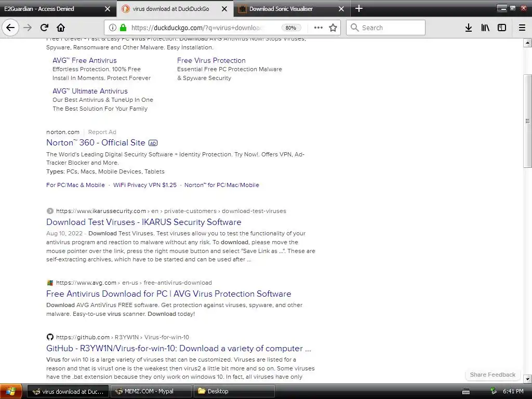Click the green secure connection padlock

(123, 28)
